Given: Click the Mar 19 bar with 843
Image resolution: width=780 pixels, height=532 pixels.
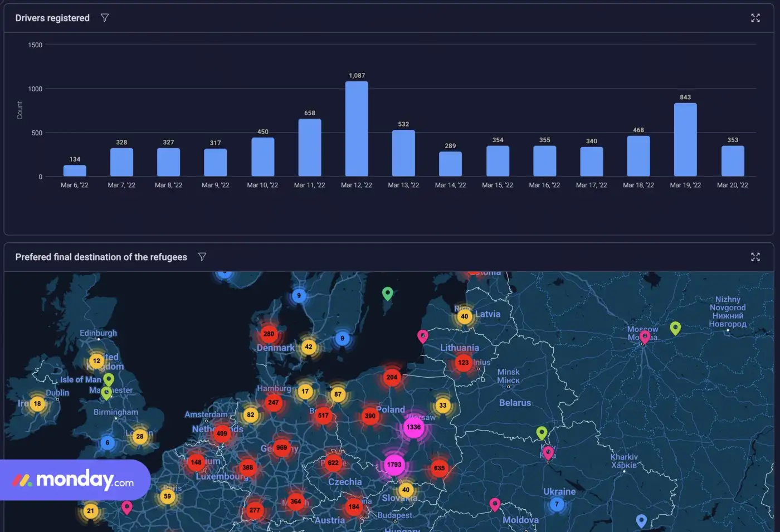Looking at the screenshot, I should (685, 139).
